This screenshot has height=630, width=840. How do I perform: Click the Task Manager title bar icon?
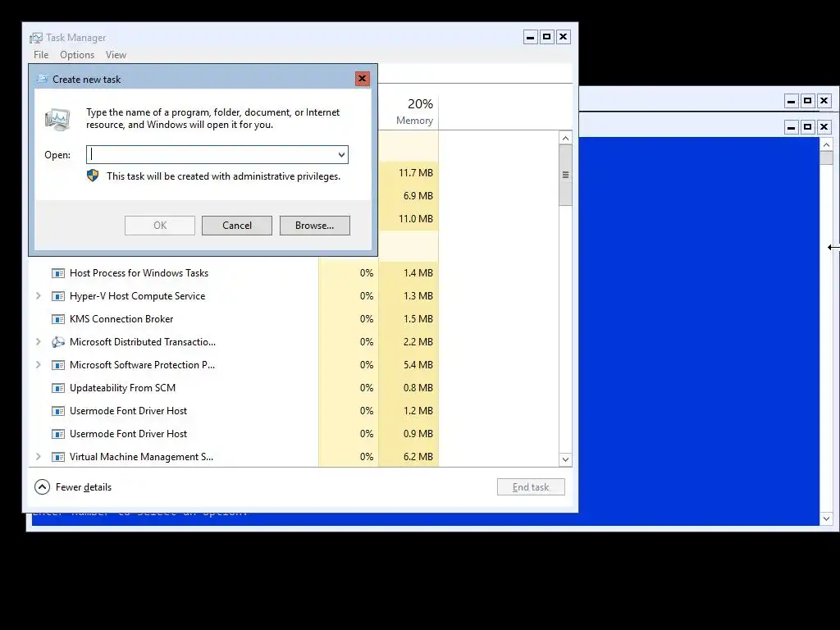[x=36, y=38]
